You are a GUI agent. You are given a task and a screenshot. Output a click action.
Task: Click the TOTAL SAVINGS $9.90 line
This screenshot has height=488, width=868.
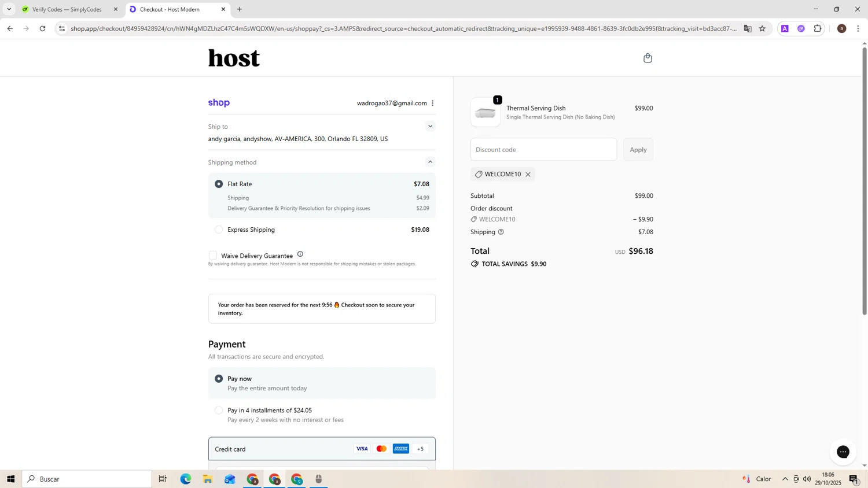coord(509,264)
